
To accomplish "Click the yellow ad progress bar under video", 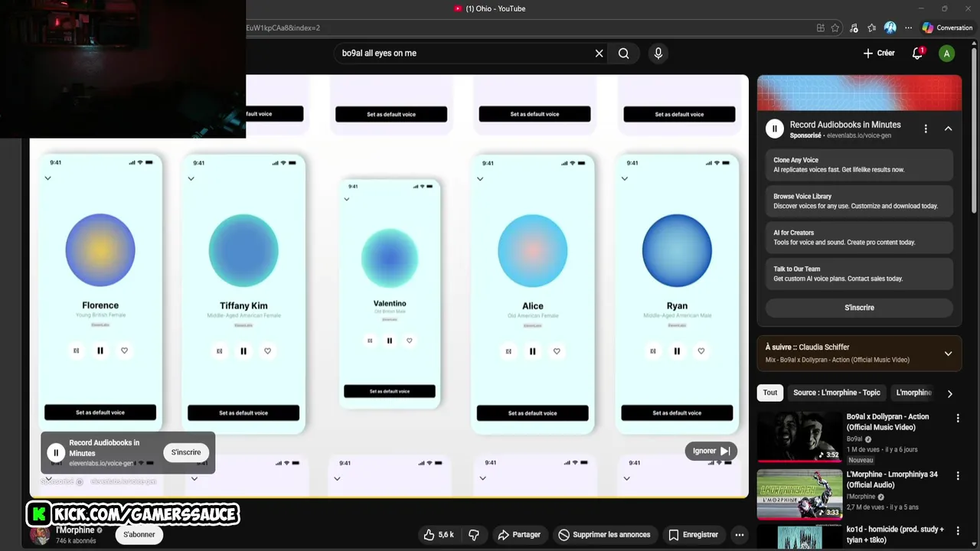I will point(389,497).
